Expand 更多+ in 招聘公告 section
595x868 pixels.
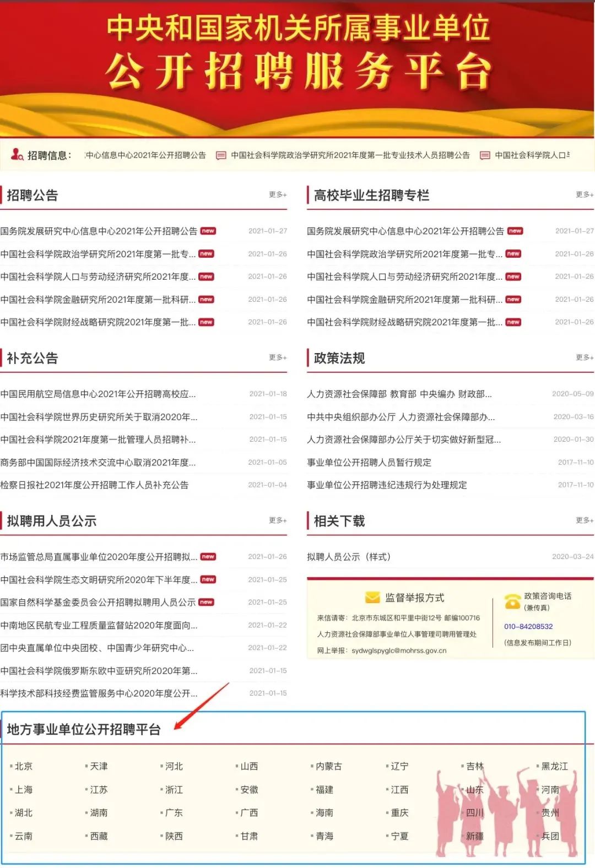[x=278, y=194]
